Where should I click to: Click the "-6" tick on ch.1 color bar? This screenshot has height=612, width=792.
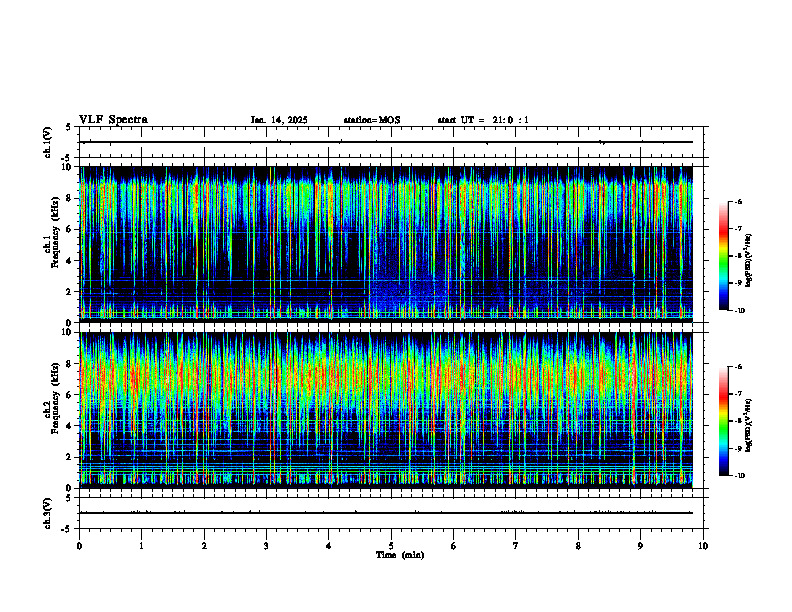tap(738, 201)
